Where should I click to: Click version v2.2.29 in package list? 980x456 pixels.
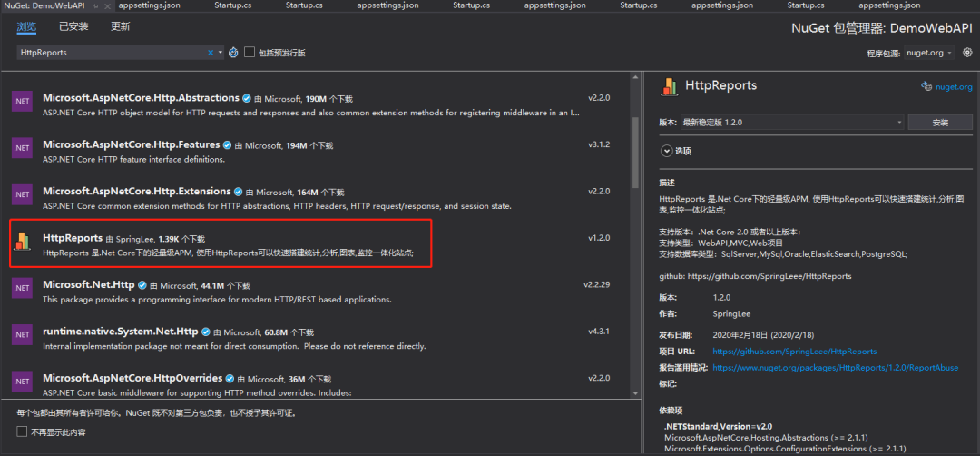(x=597, y=284)
